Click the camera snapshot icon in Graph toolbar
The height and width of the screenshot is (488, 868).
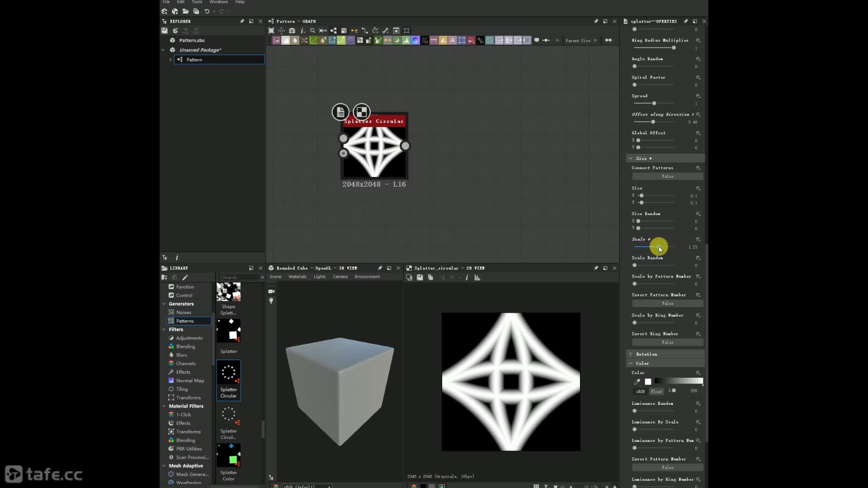point(292,31)
